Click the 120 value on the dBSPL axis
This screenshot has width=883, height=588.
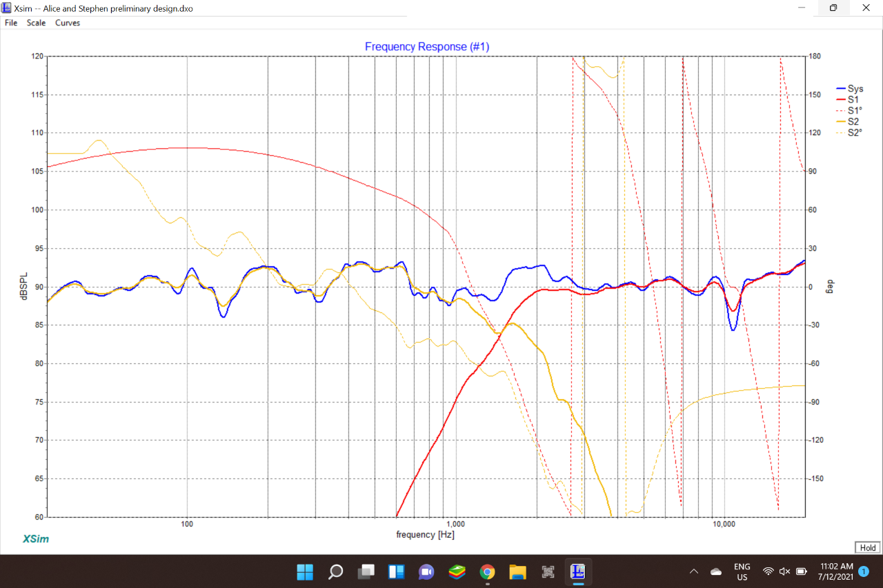(37, 57)
